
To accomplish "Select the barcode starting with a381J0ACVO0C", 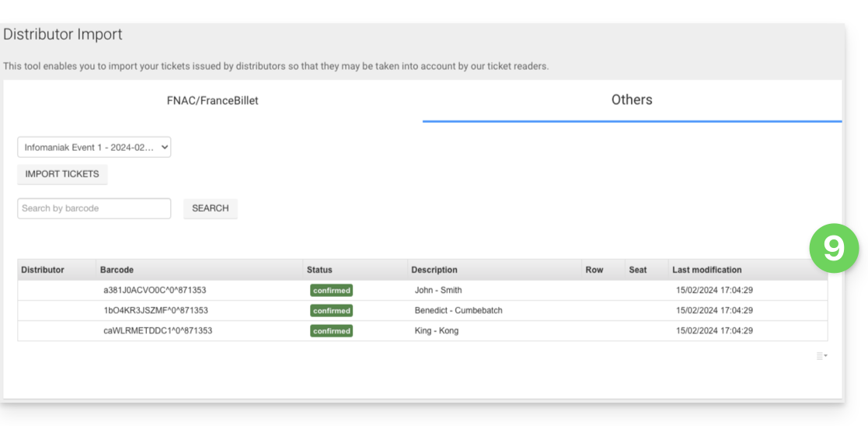I will click(x=155, y=291).
